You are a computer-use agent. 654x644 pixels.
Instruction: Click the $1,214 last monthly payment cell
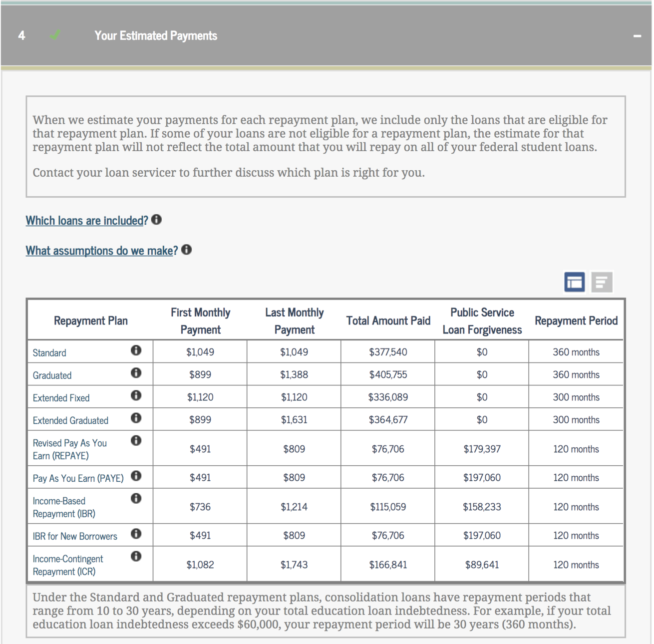[294, 507]
